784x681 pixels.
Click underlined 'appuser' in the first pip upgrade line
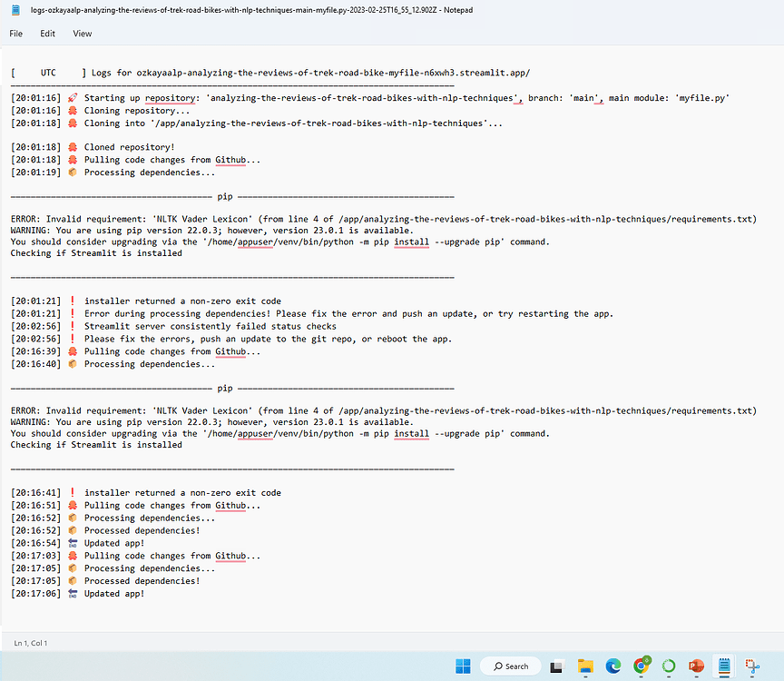tap(255, 242)
